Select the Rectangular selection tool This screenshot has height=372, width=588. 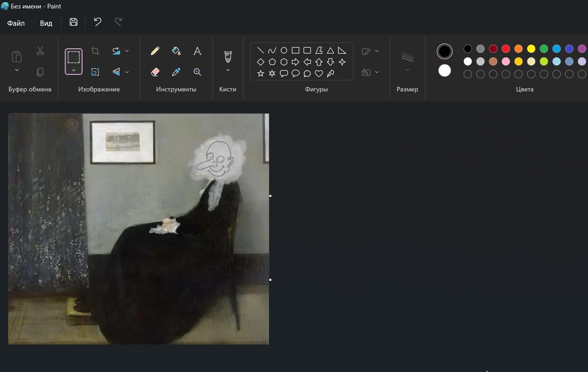[73, 57]
